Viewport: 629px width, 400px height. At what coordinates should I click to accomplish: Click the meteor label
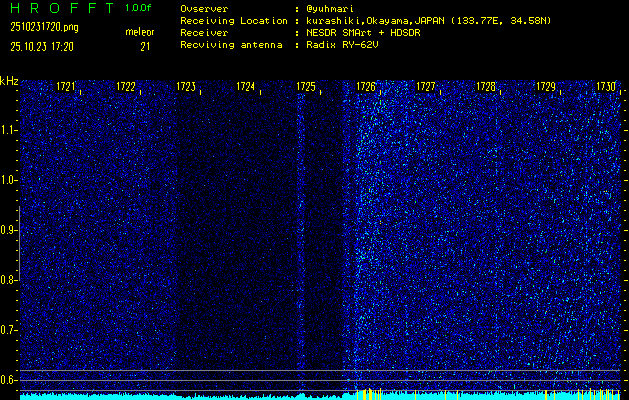(140, 32)
